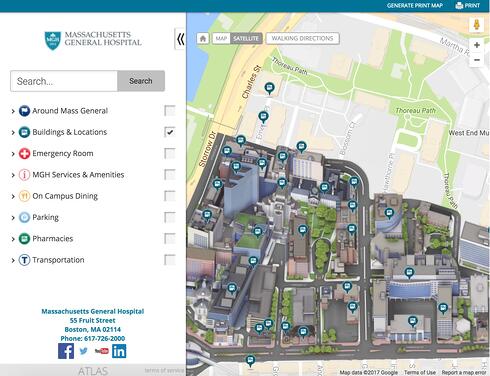Switch to the Map view tab
Viewport: 490px width, 376px height.
coord(221,39)
